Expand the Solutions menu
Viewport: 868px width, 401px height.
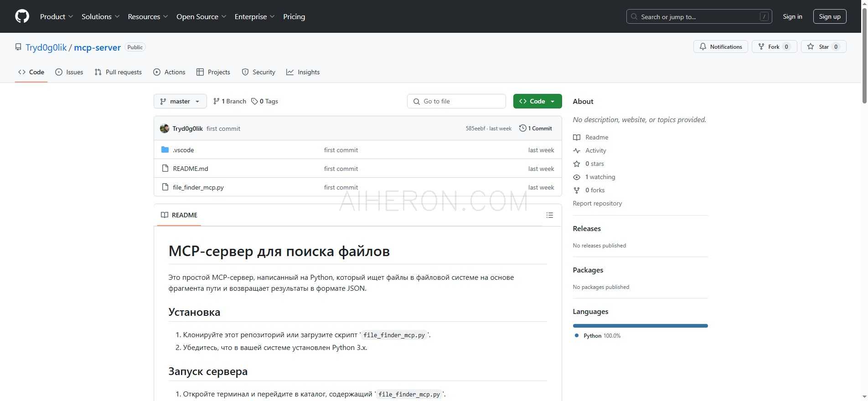pyautogui.click(x=100, y=16)
